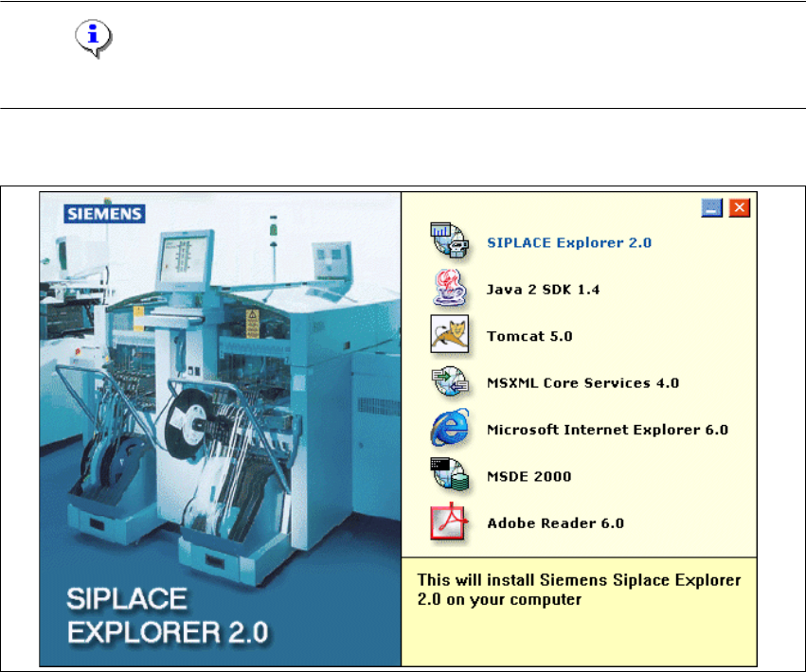Click the blue information speech bubble icon

pyautogui.click(x=93, y=39)
